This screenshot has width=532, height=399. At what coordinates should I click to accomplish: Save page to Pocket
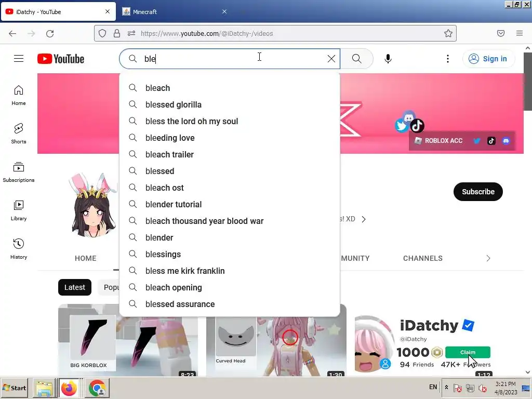pos(501,33)
